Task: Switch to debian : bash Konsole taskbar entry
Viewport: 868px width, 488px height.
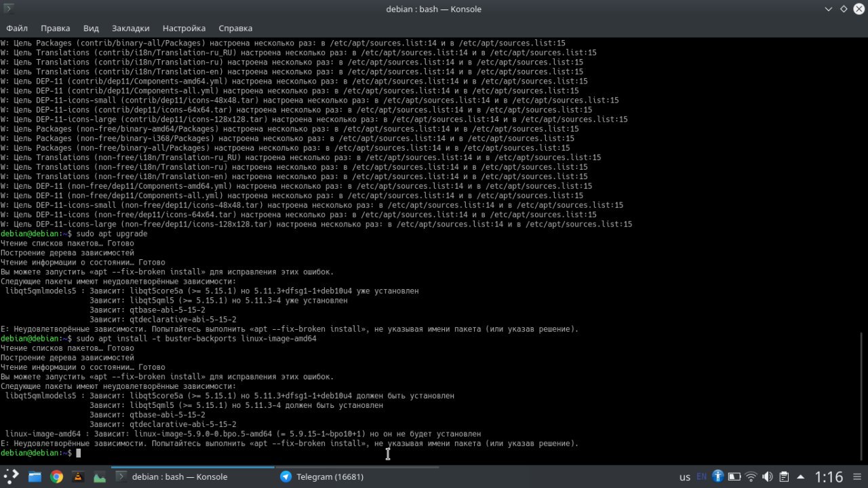Action: (193, 476)
